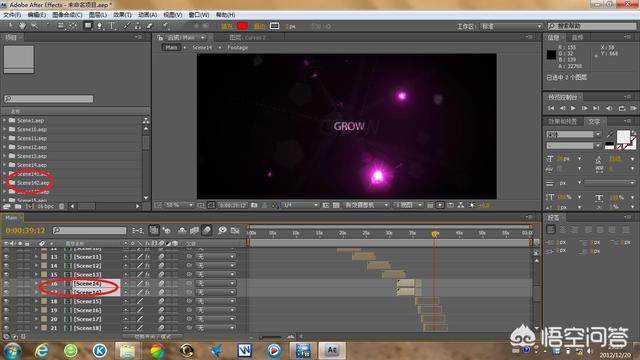Step to next frame in preview controls
Viewport: 640px width, 360px height.
[584, 108]
